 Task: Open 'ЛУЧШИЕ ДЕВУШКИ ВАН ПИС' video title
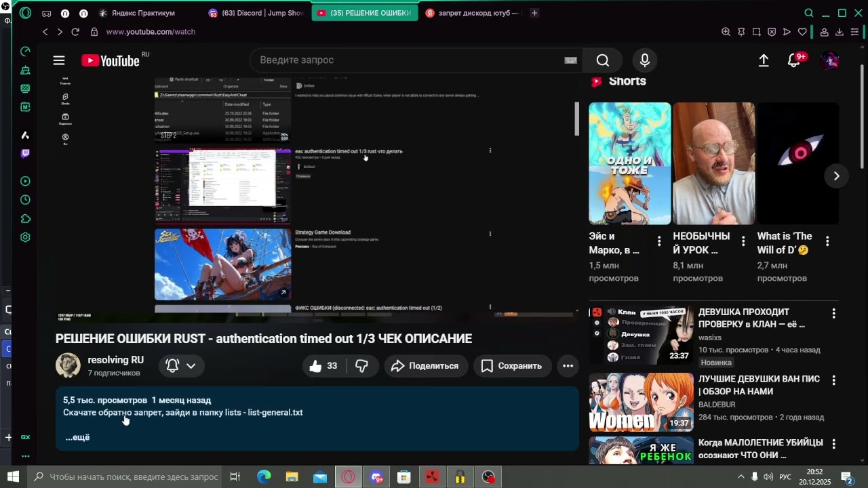(759, 385)
